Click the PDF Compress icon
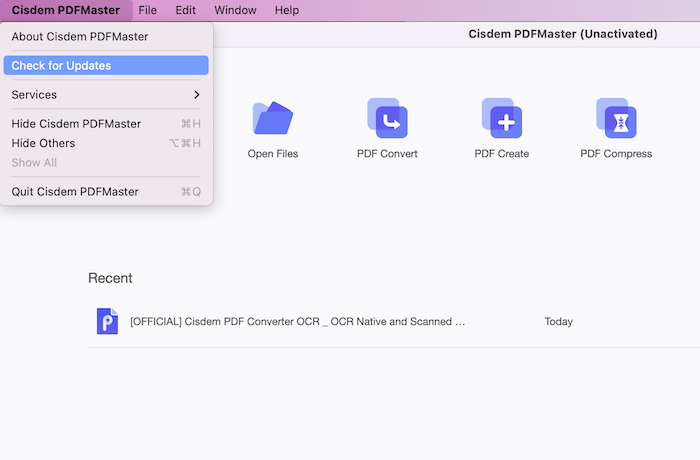The width and height of the screenshot is (700, 460). pos(616,118)
